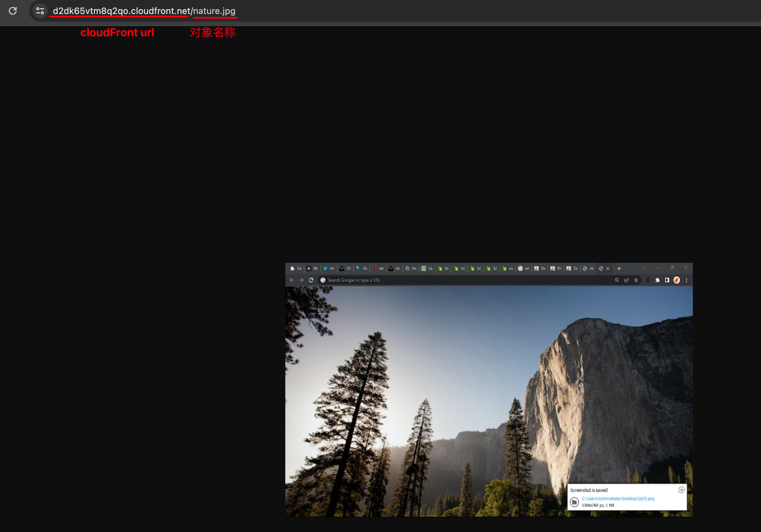Image resolution: width=761 pixels, height=532 pixels.
Task: Open the three-dot menu in embedded browser
Action: (686, 280)
